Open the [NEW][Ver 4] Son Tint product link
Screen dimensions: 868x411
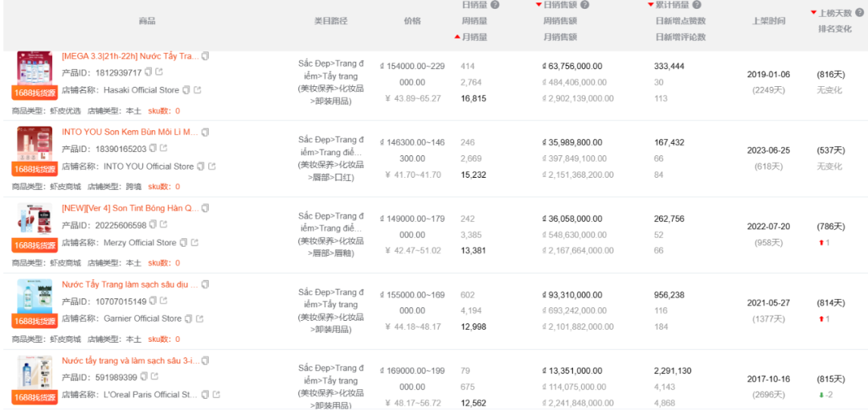pyautogui.click(x=130, y=208)
